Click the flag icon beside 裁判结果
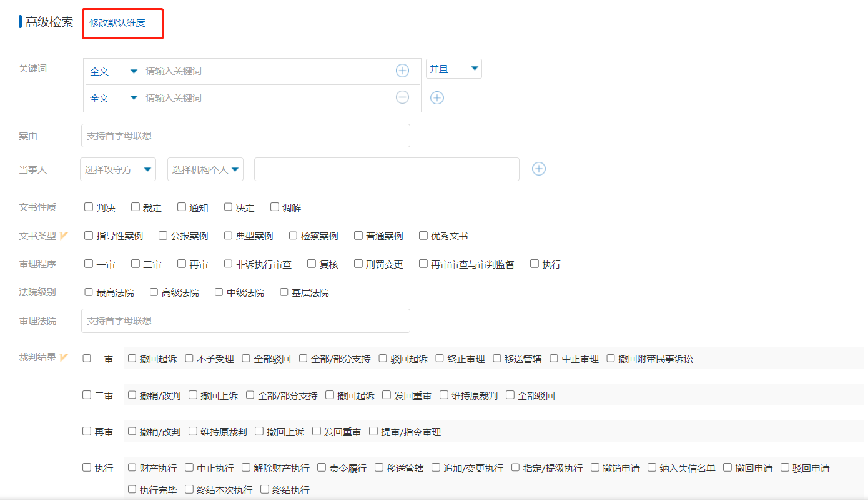This screenshot has height=501, width=868. [x=64, y=357]
